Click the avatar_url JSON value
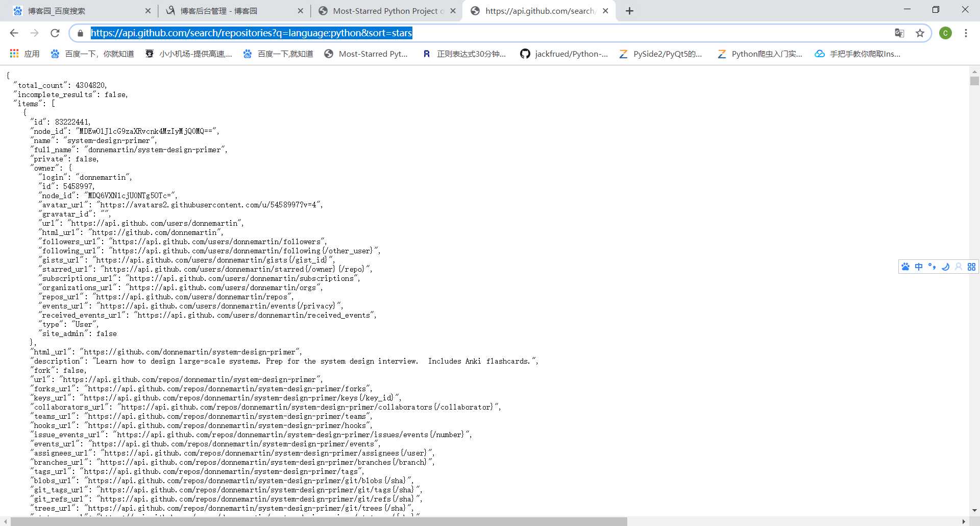 pyautogui.click(x=209, y=205)
